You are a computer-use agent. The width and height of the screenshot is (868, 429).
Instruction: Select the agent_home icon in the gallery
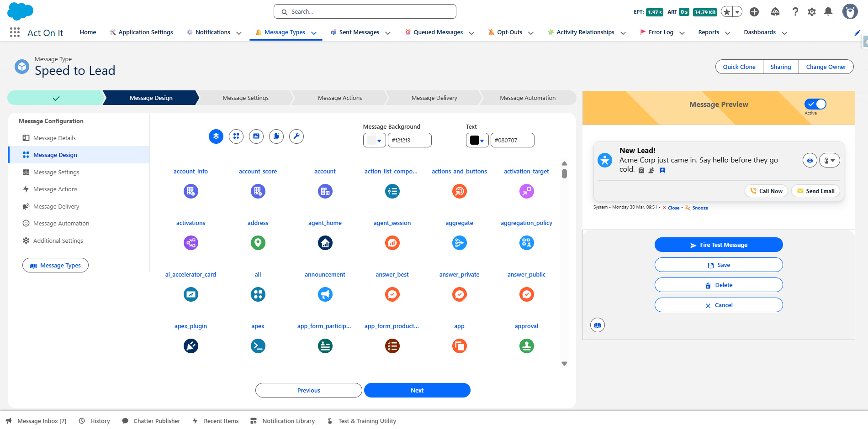point(325,243)
